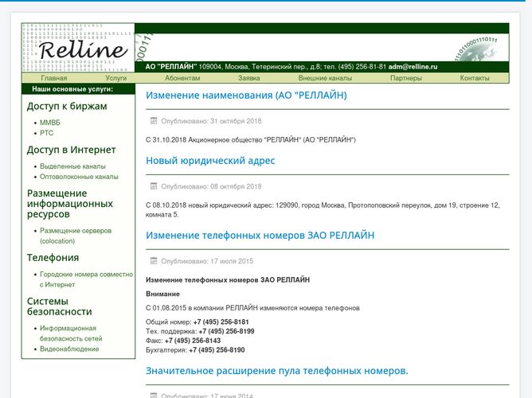Click text Опубликовано: 08 октября 2018
Viewport: 532px width, 398px height.
(x=211, y=186)
